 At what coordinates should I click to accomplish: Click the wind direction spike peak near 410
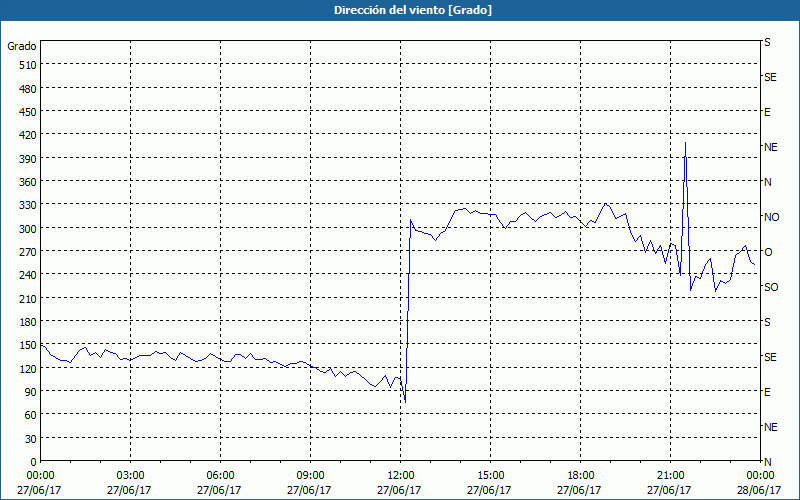[x=685, y=143]
